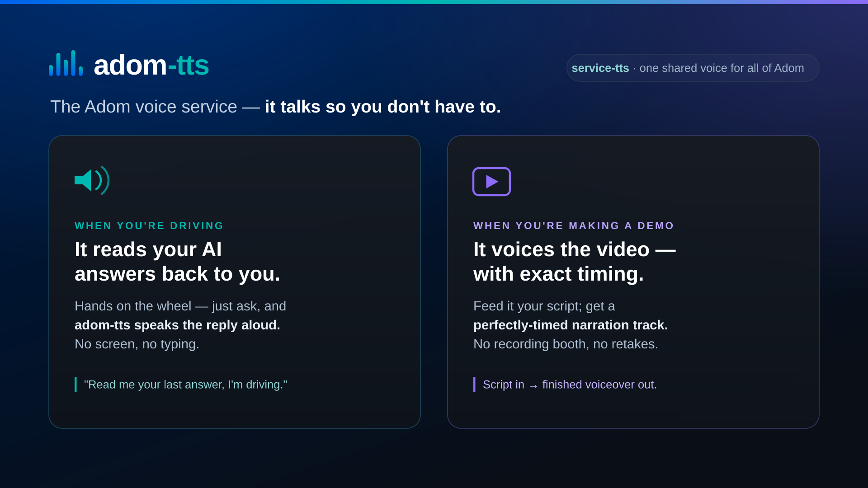
Task: Click 'No recording booth, no retakes' line
Action: point(566,344)
